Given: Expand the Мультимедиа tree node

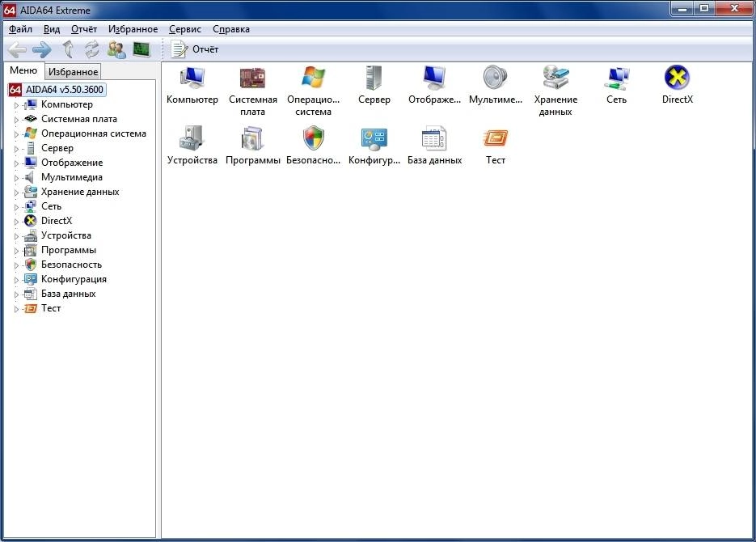Looking at the screenshot, I should [16, 178].
